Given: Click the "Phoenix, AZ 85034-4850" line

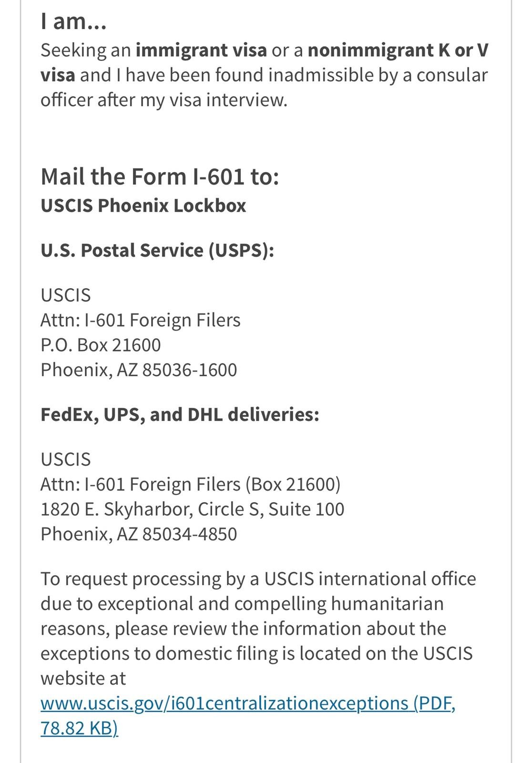Looking at the screenshot, I should [x=139, y=534].
